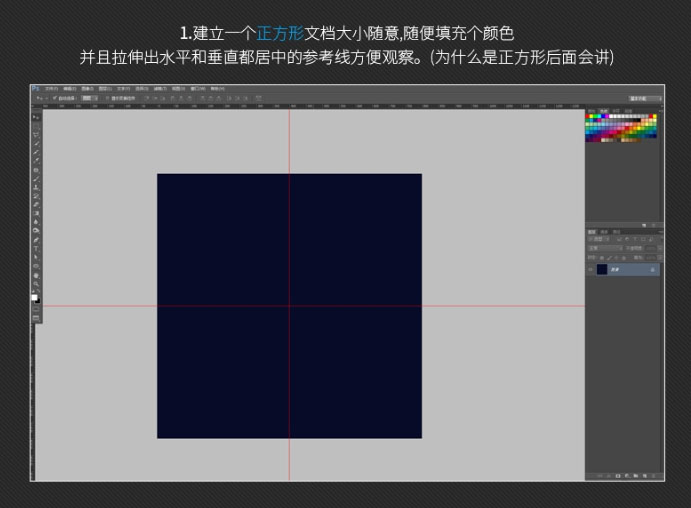Select the Background layer thumbnail
Viewport: 691px width, 508px height.
602,269
